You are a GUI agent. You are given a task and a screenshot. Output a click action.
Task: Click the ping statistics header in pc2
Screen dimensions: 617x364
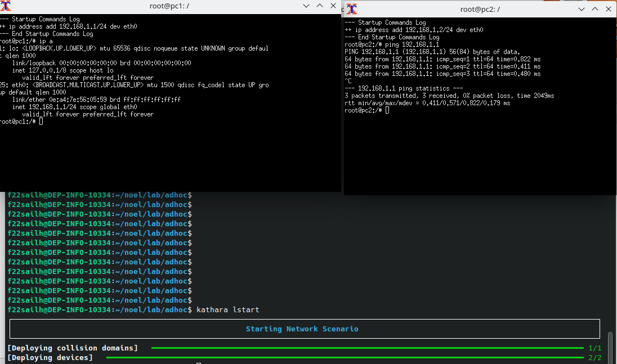[403, 88]
